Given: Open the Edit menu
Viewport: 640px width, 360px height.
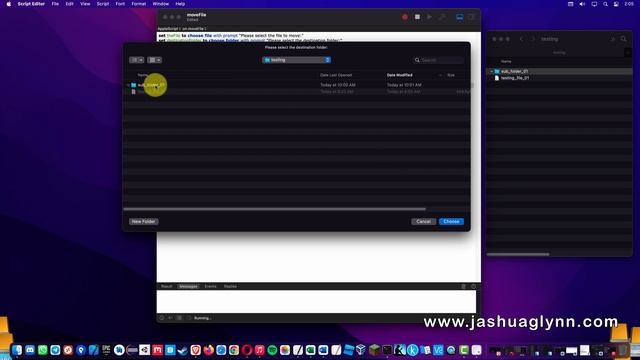Looking at the screenshot, I should tap(69, 4).
